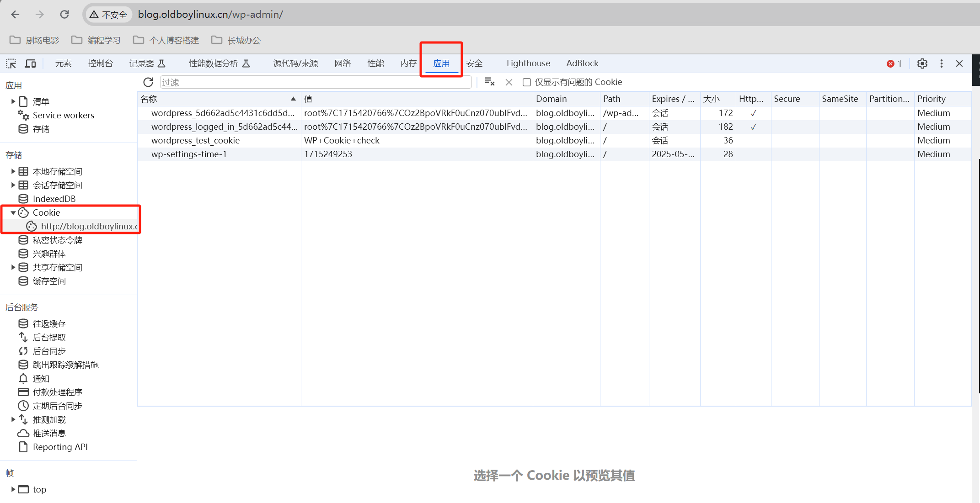Switch to 源代码/来源 Sources tab

coord(295,64)
